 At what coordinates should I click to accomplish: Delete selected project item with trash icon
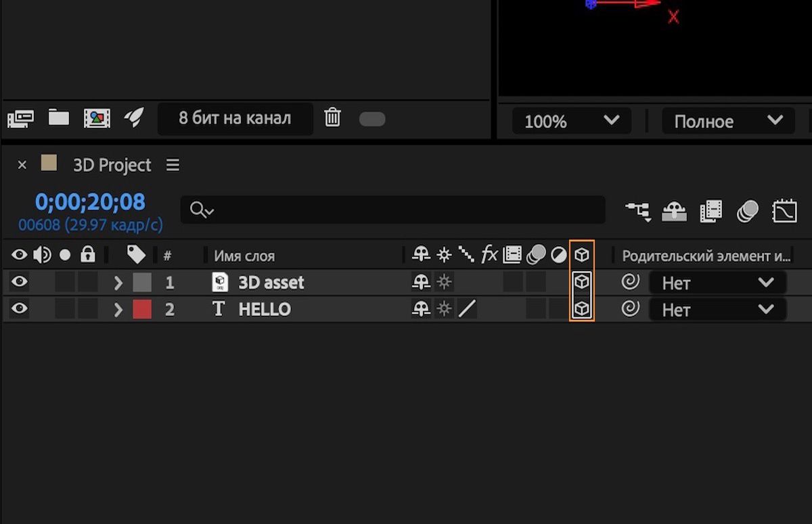pyautogui.click(x=332, y=118)
